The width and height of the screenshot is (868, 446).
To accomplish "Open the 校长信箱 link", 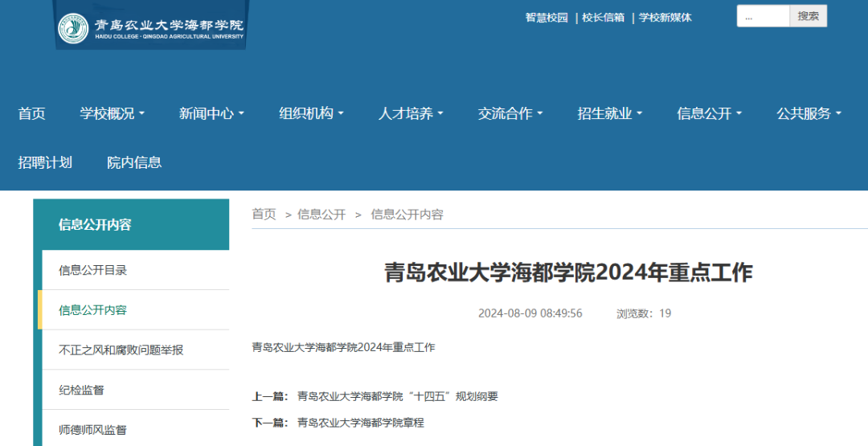I will click(603, 18).
